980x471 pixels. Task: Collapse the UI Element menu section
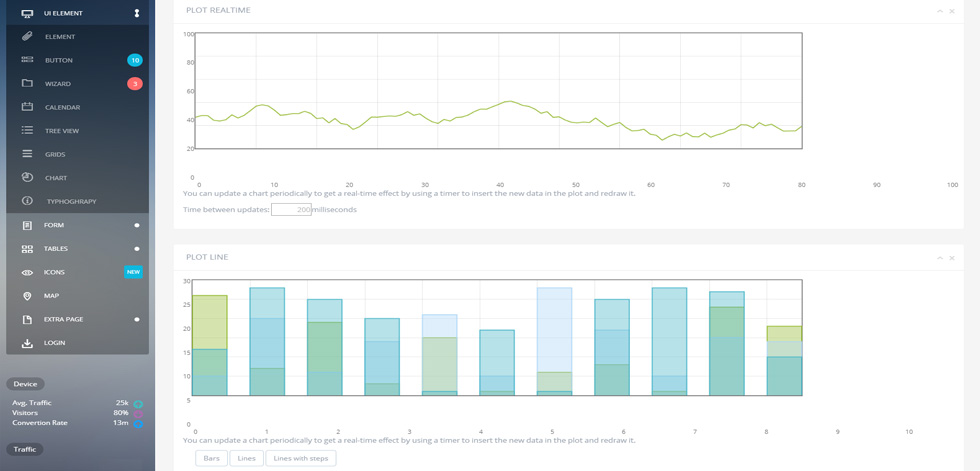(x=78, y=13)
